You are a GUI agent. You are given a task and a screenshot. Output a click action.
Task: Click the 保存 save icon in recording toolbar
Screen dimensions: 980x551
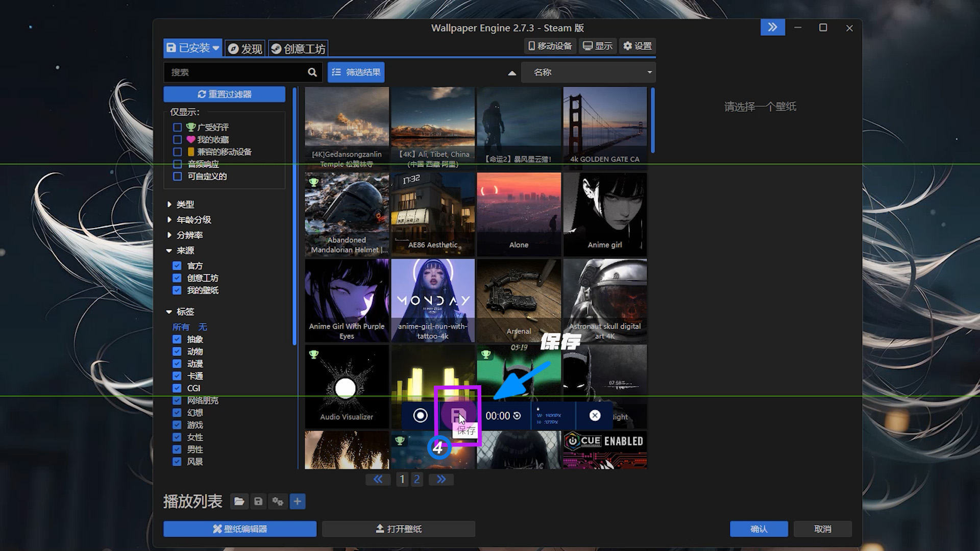tap(457, 416)
